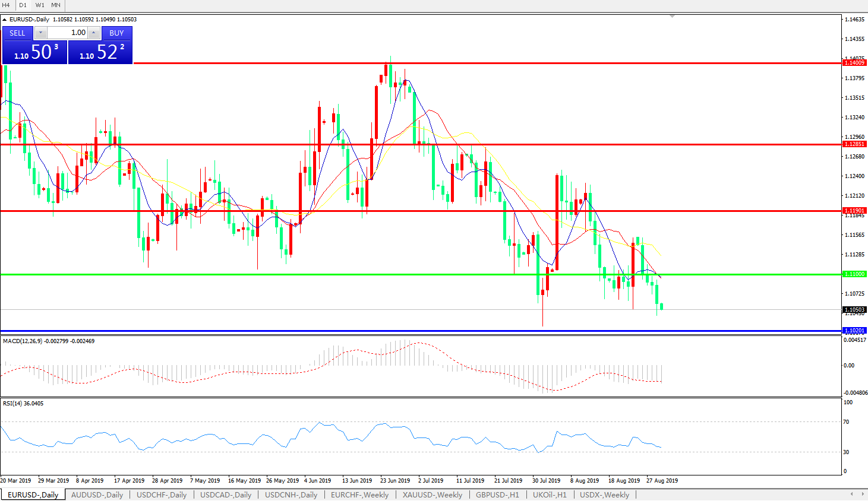Switch chart to H4 timeframe
Screen dimensions: 868x501
6,5
